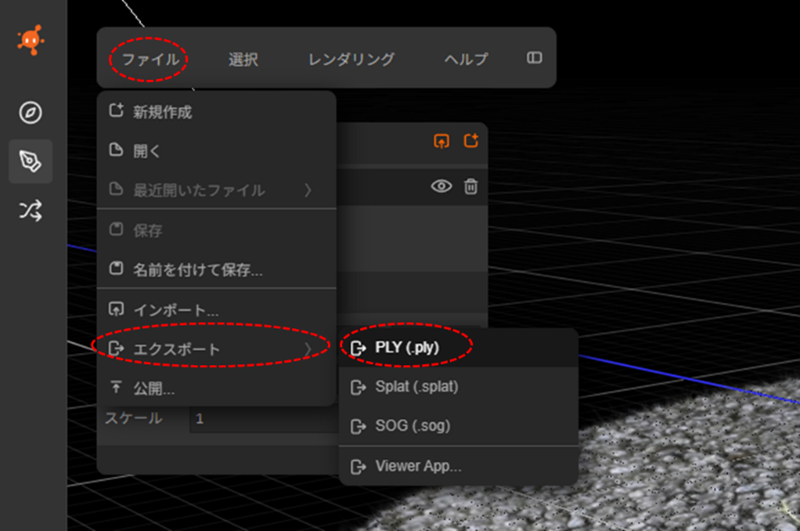
Task: Open the ヘルプ menu
Action: pos(466,59)
